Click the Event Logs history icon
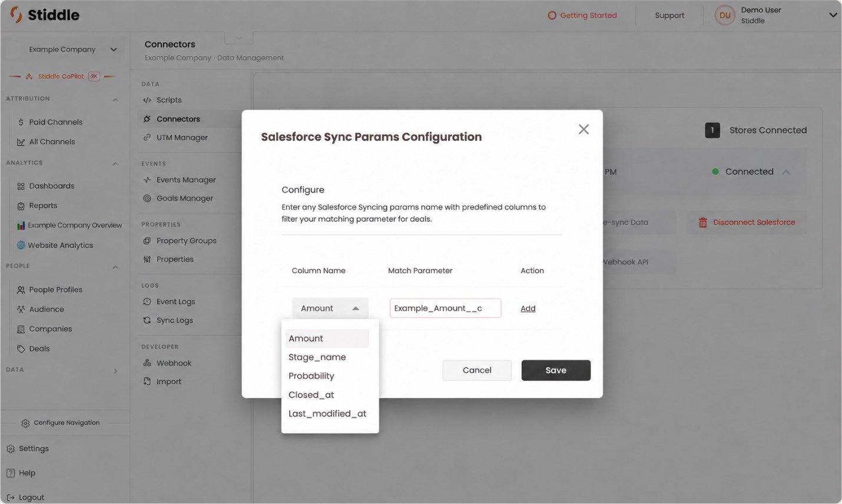 pos(147,301)
